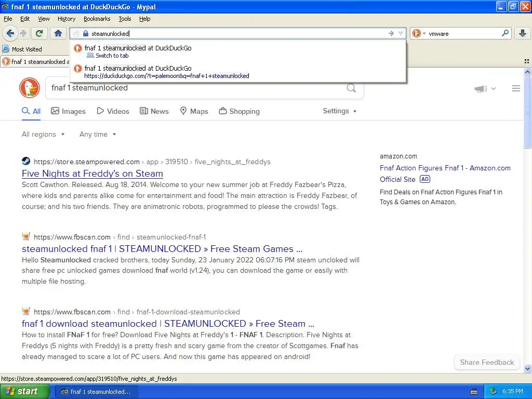
Task: Open the View menu
Action: click(44, 19)
